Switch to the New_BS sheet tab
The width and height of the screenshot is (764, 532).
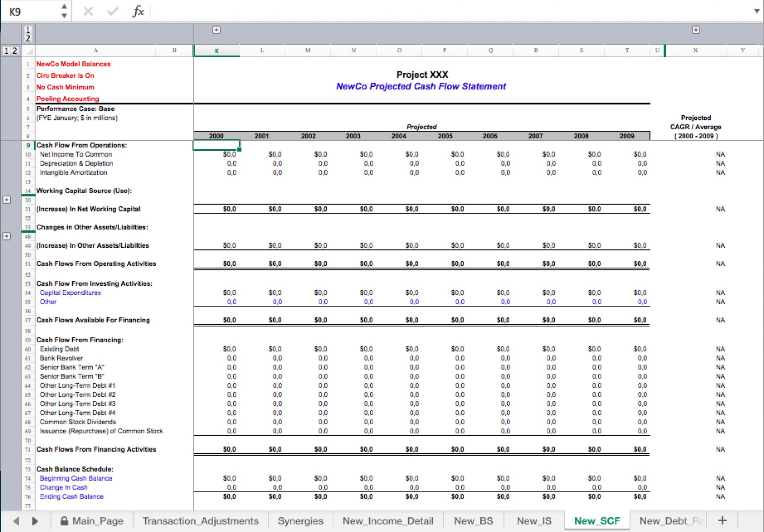click(474, 521)
